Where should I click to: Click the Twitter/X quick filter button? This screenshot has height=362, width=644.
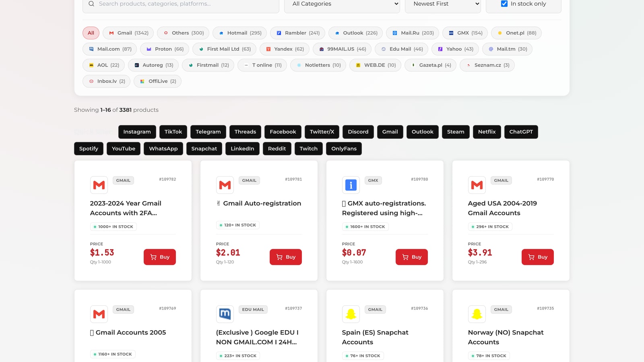[x=322, y=132]
